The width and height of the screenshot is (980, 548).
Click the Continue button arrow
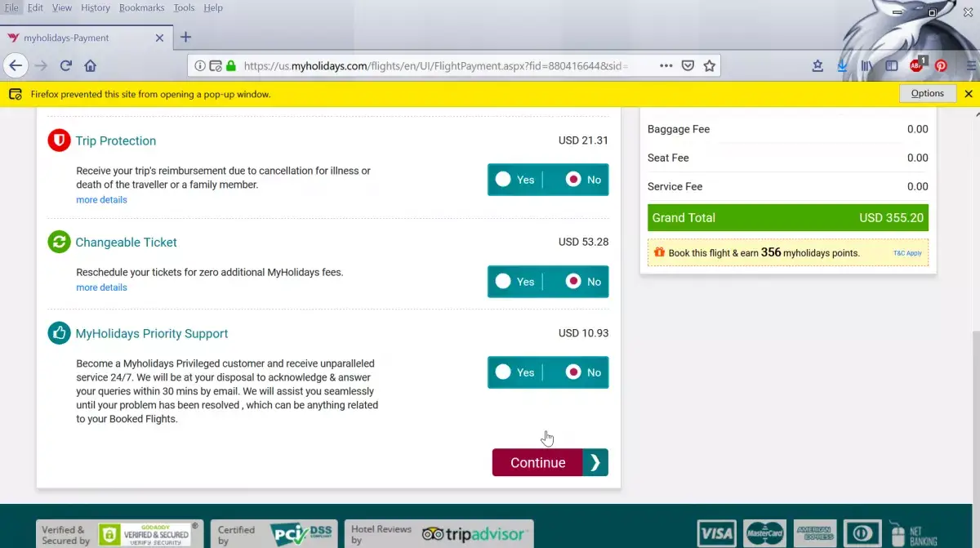(x=595, y=462)
